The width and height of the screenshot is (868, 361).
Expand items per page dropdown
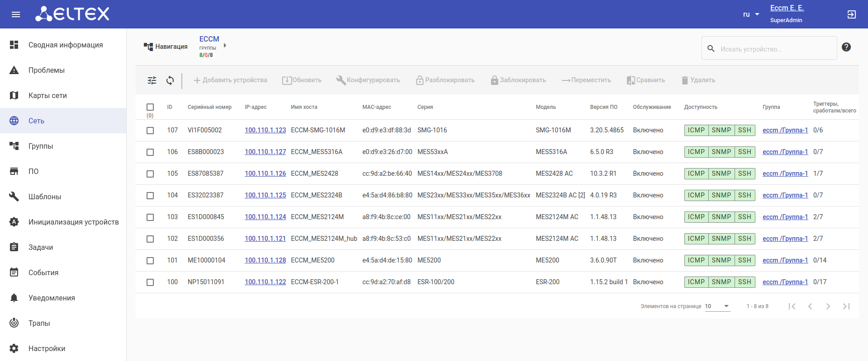(x=717, y=306)
